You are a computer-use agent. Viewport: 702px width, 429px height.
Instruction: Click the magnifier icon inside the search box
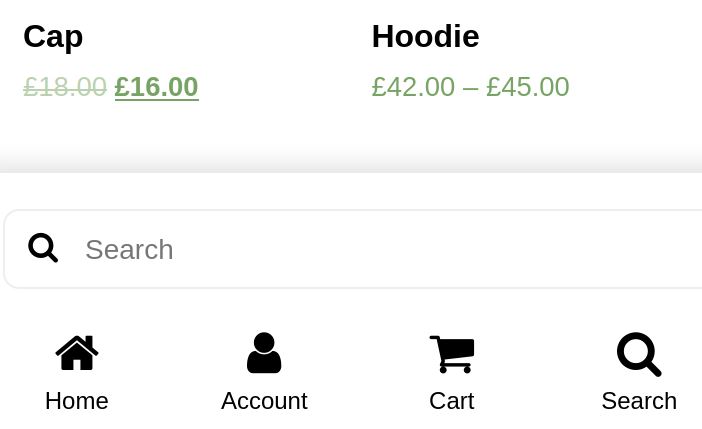(x=43, y=248)
